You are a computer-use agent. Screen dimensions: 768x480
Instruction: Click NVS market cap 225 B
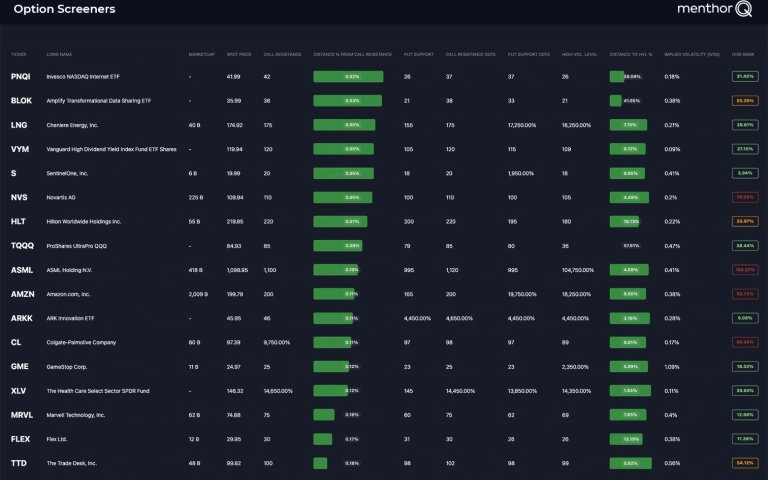click(x=195, y=197)
